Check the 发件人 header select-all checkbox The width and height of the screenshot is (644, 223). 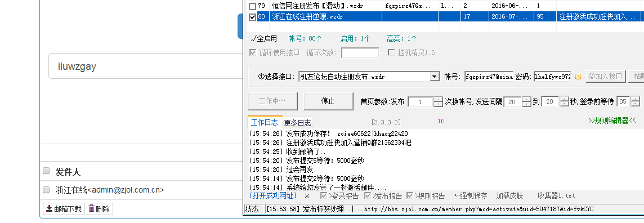point(46,171)
